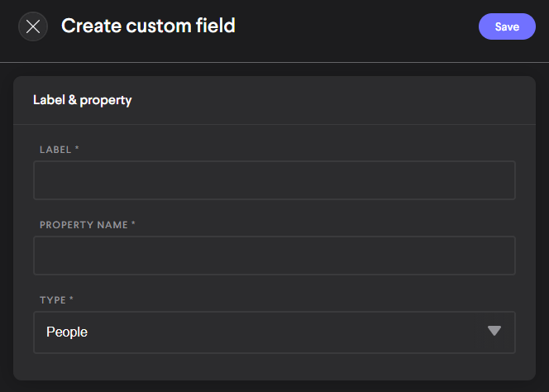Click the Create custom field title

148,26
